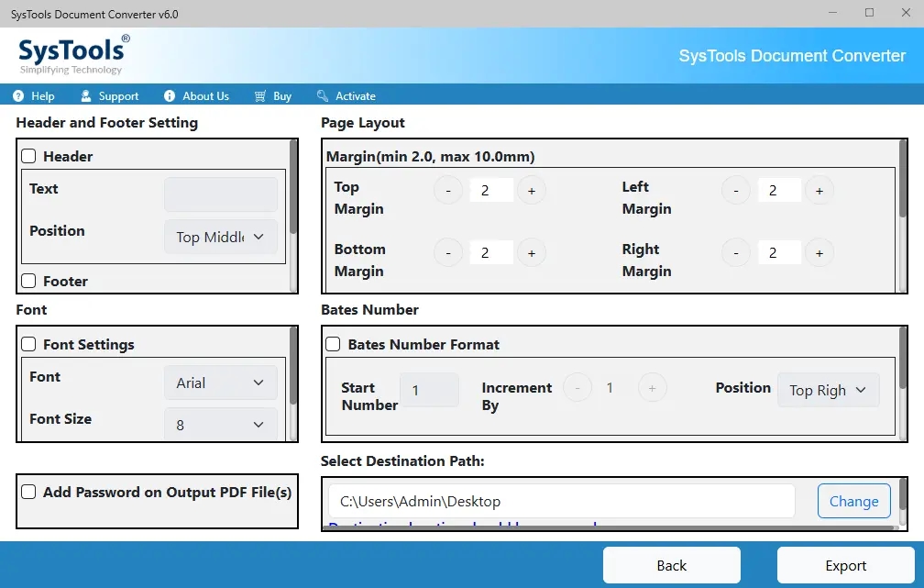Screen dimensions: 924x588
Task: Increase the Top Margin value
Action: 532,191
